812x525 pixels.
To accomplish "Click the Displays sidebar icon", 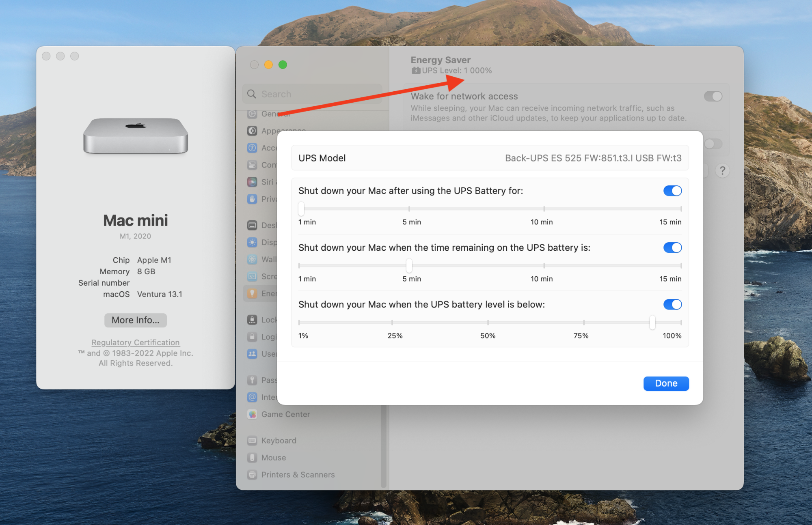I will click(252, 242).
